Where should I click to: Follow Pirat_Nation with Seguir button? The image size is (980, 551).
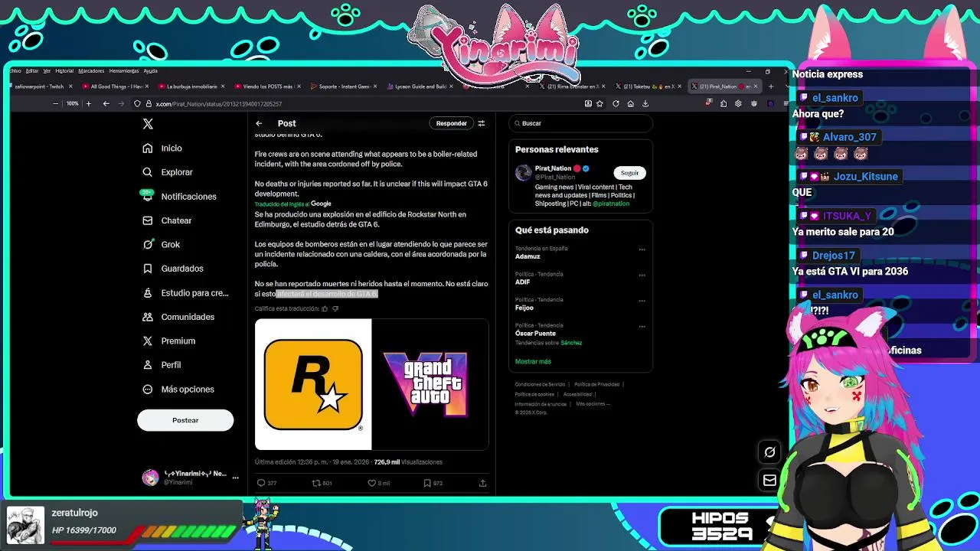[x=629, y=173]
